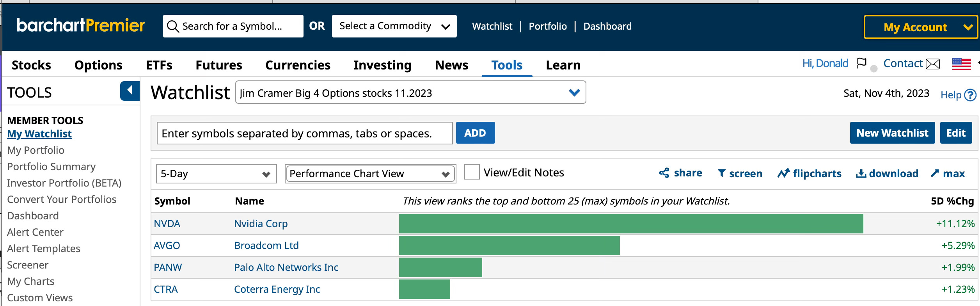Viewport: 980px width, 306px height.
Task: Open the Select a Commodity dropdown
Action: [394, 26]
